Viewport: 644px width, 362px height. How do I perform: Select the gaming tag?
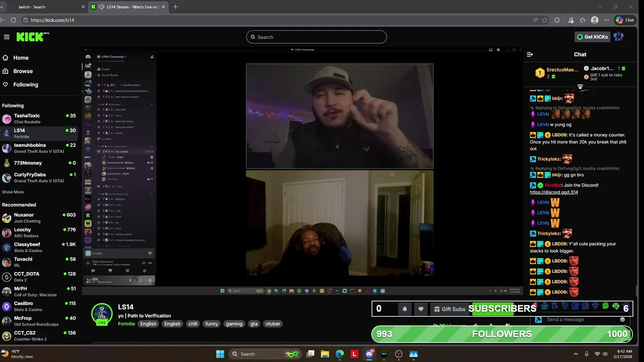click(234, 324)
